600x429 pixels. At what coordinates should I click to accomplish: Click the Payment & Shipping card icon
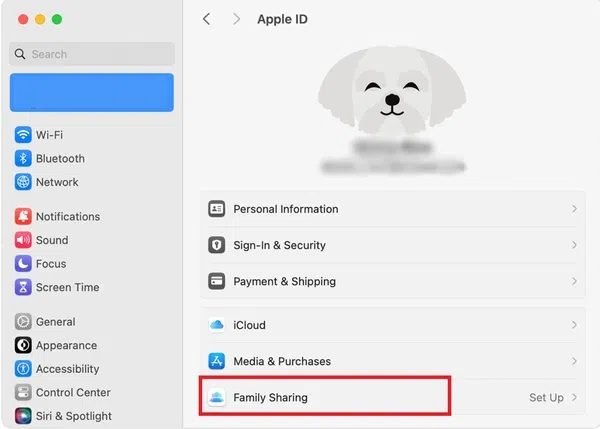pyautogui.click(x=217, y=281)
